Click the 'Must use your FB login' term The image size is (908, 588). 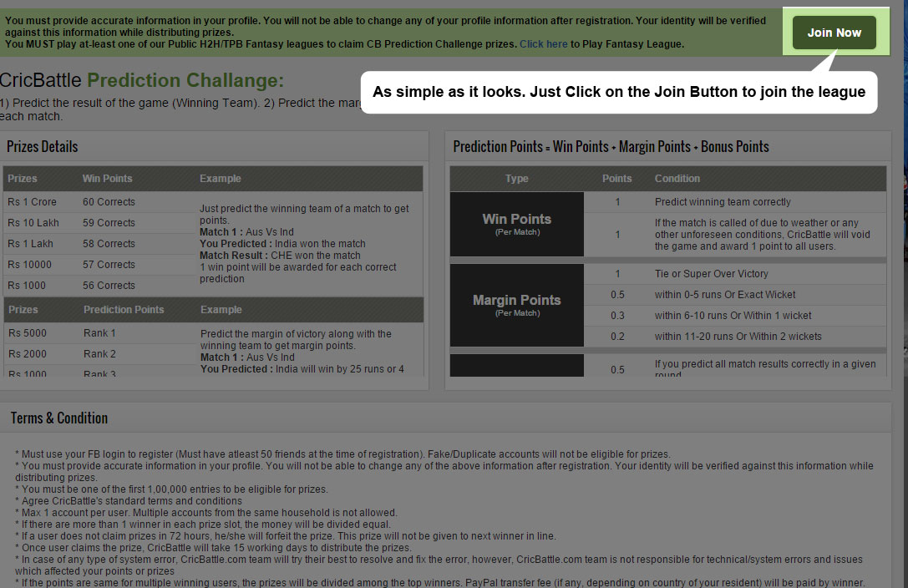pyautogui.click(x=342, y=454)
